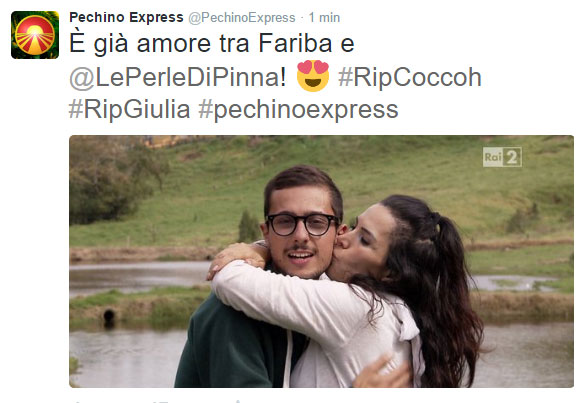This screenshot has width=585, height=403.
Task: Click the small conifer behind the man's shoulder
Action: [x=248, y=227]
